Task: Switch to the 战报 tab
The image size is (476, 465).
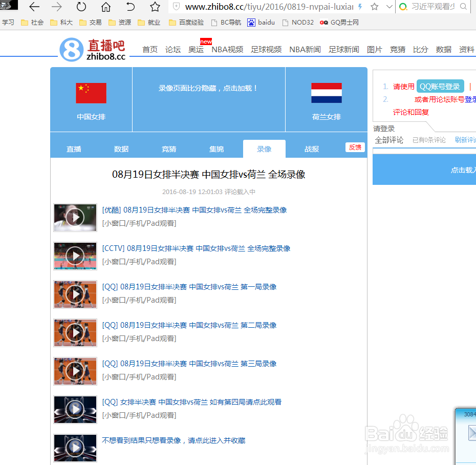Action: 311,149
